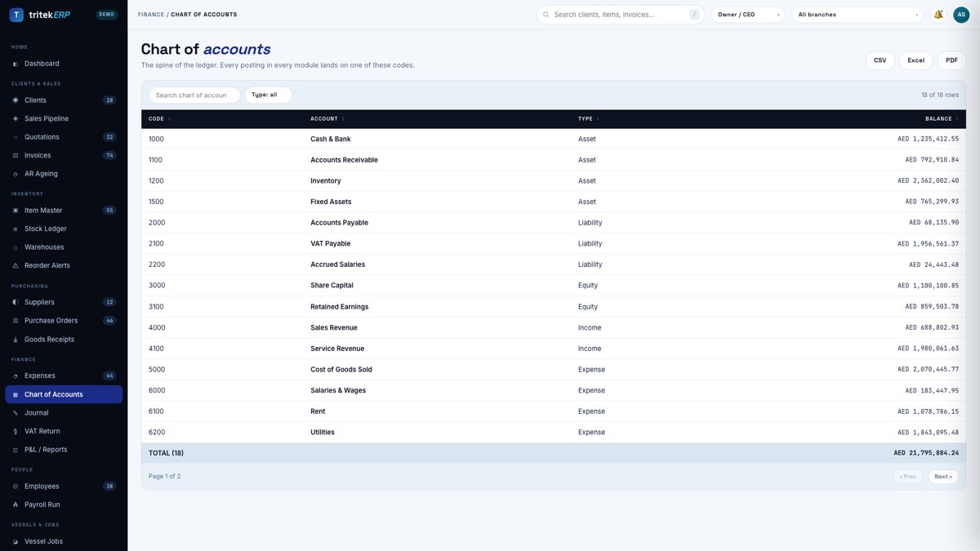Sort table by Account column

coord(327,119)
